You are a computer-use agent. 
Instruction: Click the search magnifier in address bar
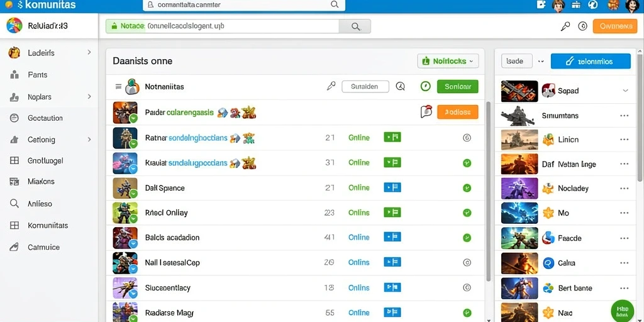tap(356, 26)
